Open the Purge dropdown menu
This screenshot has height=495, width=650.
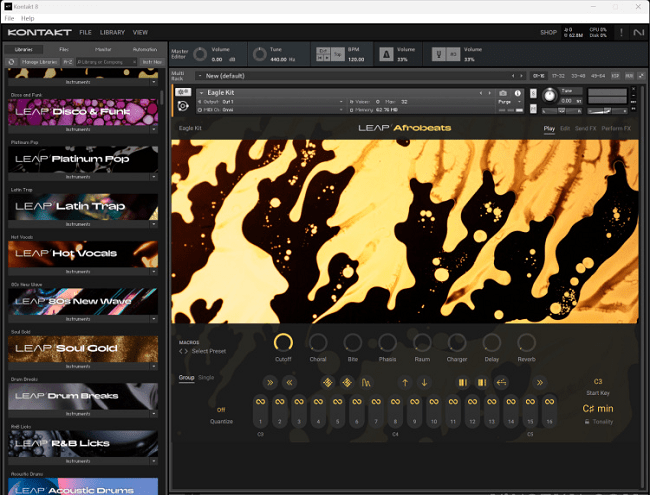[x=505, y=101]
